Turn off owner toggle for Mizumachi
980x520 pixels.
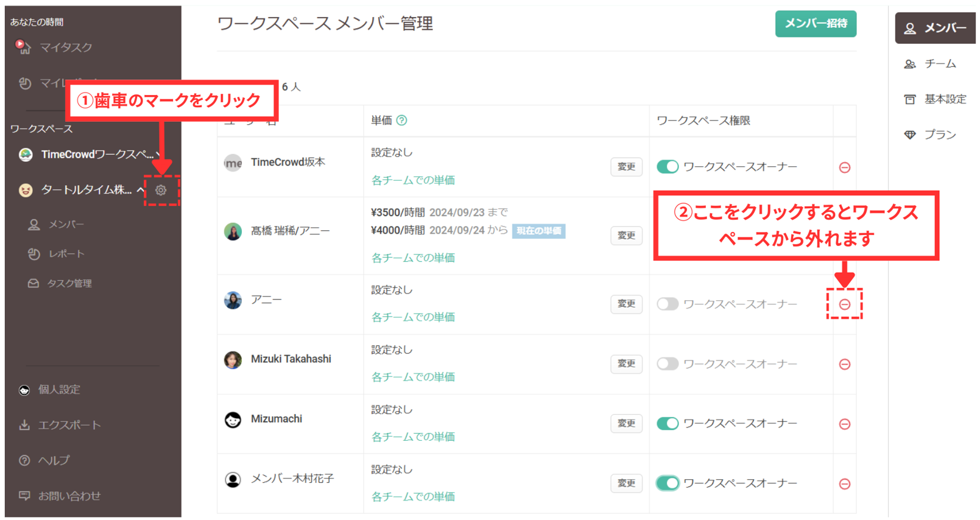pos(668,424)
